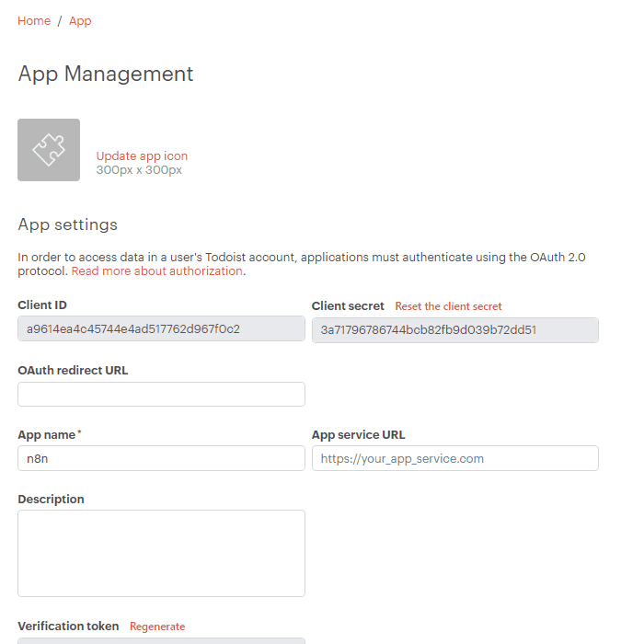Image resolution: width=644 pixels, height=644 pixels.
Task: Click the OAuth redirect URL label
Action: tap(73, 371)
